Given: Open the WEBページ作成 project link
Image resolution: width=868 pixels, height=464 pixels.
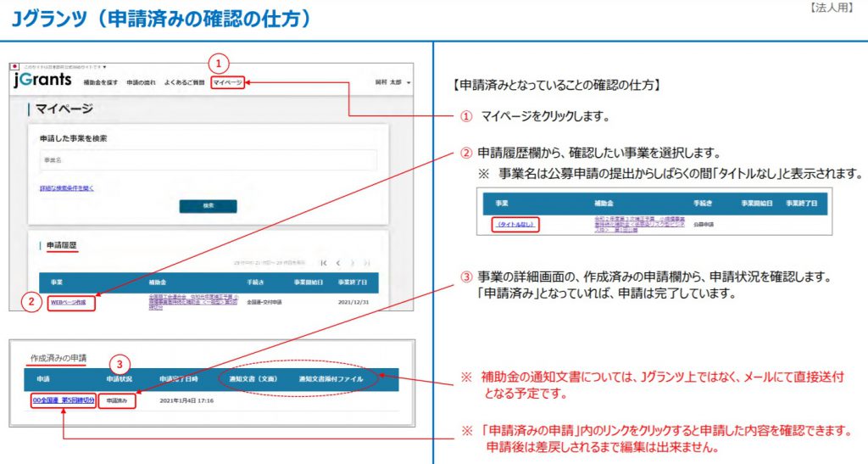Looking at the screenshot, I should pos(69,302).
